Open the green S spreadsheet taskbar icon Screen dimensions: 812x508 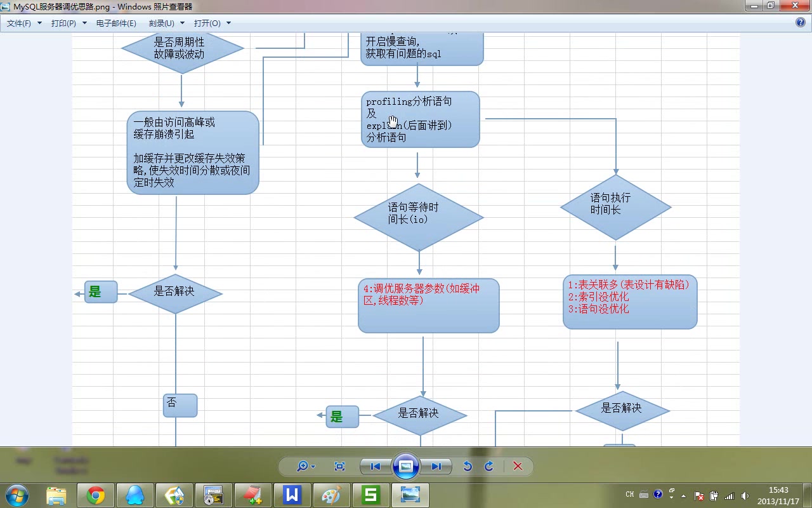point(370,495)
